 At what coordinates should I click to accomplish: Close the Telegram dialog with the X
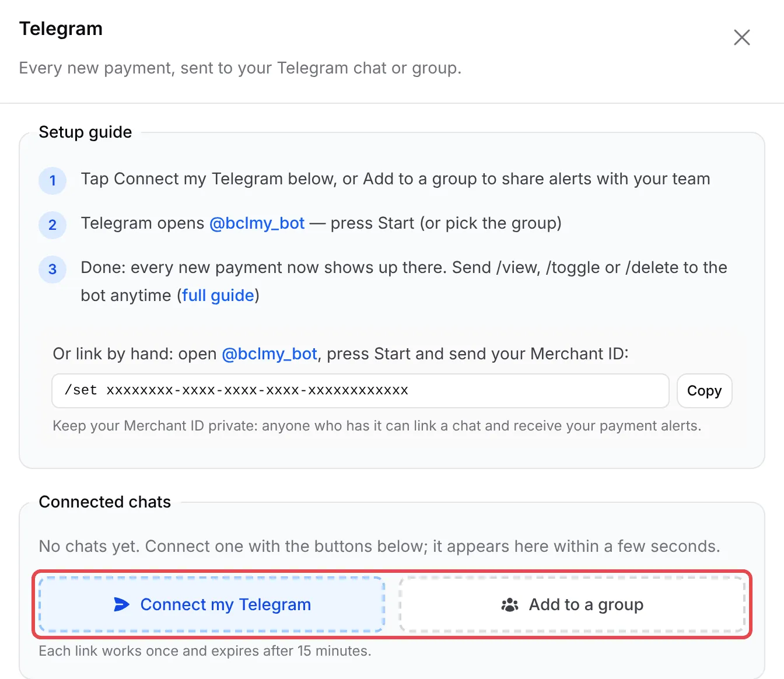[741, 37]
